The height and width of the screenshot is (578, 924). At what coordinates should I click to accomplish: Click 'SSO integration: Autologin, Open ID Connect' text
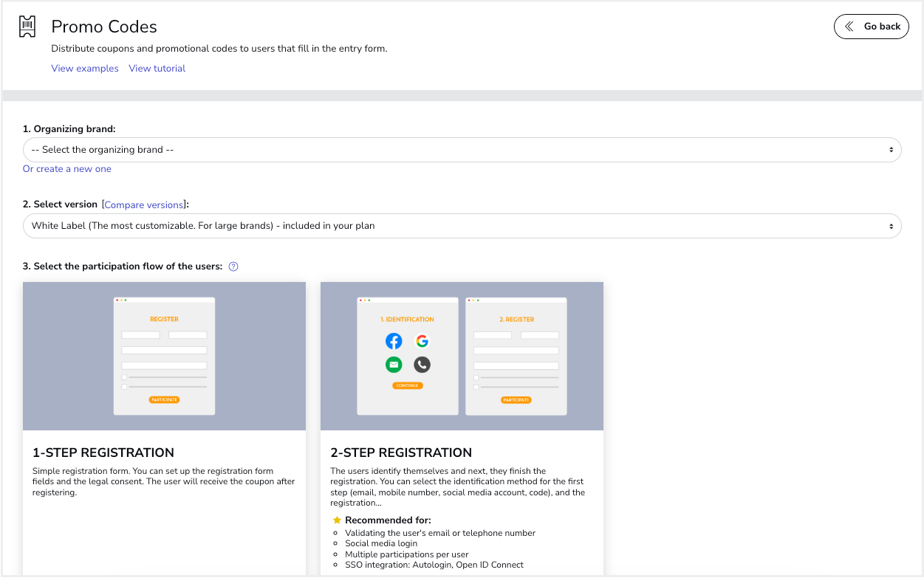click(x=434, y=565)
